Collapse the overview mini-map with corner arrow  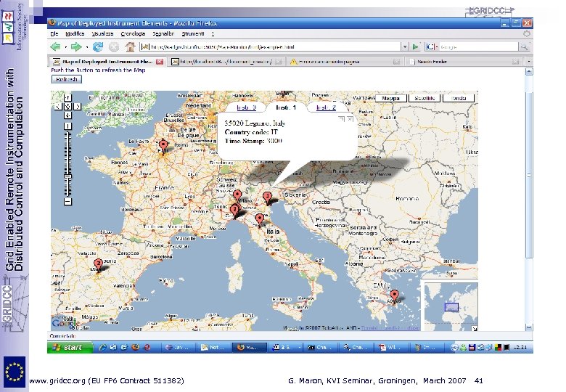pos(475,328)
